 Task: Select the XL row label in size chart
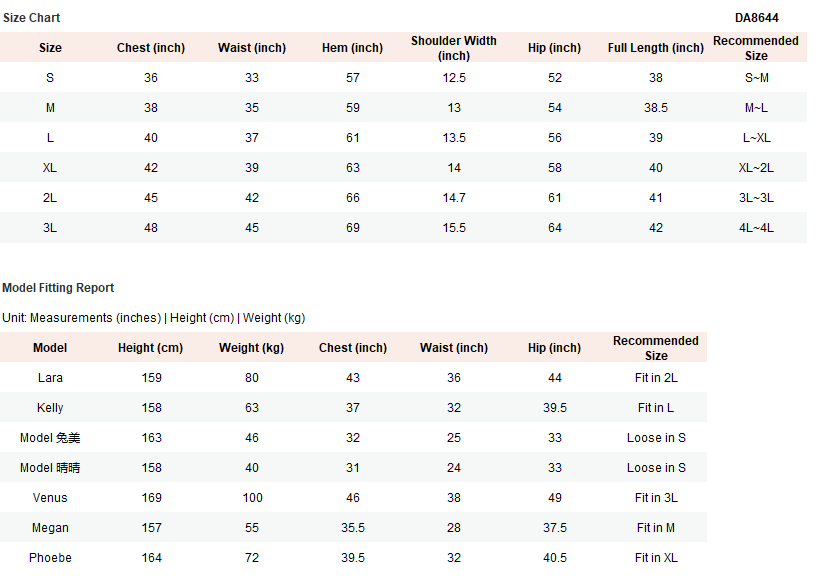click(50, 168)
